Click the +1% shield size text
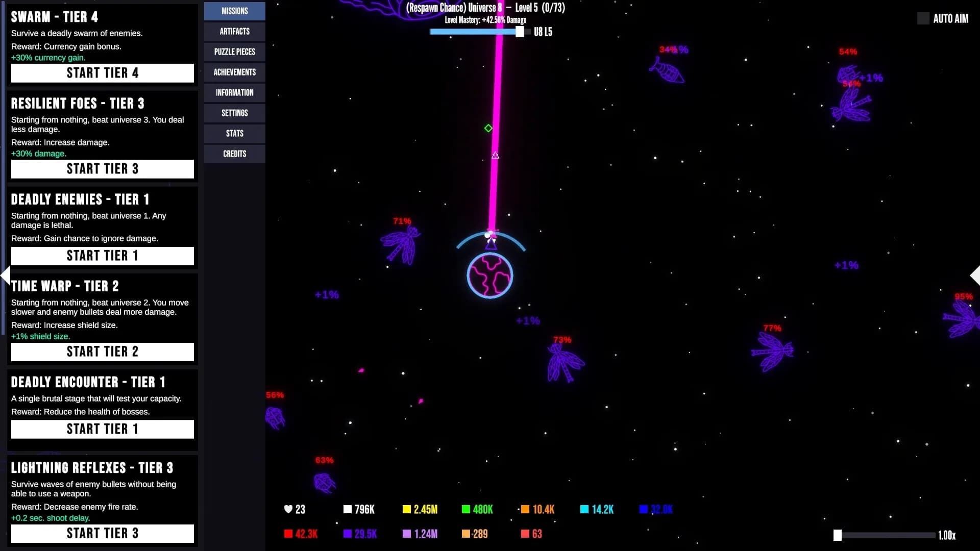The height and width of the screenshot is (551, 980). pyautogui.click(x=41, y=336)
